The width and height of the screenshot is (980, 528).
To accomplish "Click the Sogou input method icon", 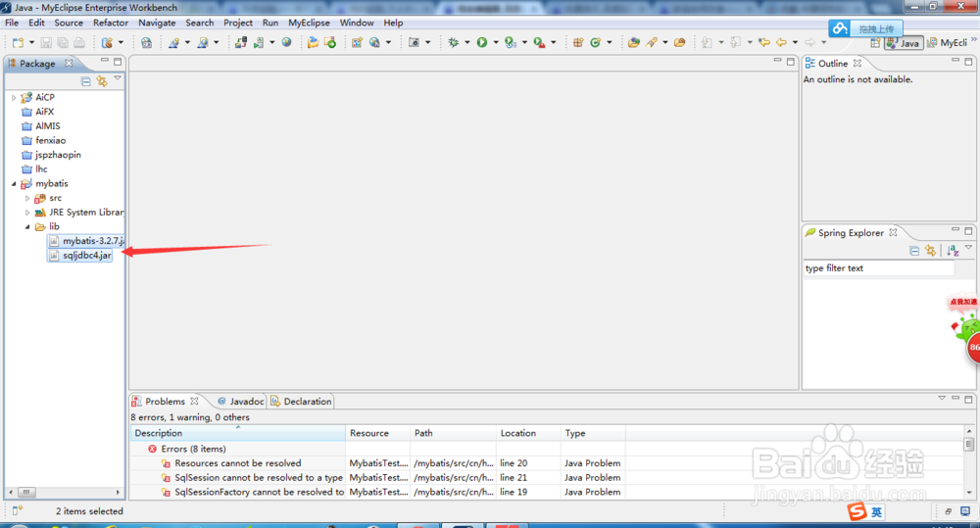I will click(x=857, y=511).
